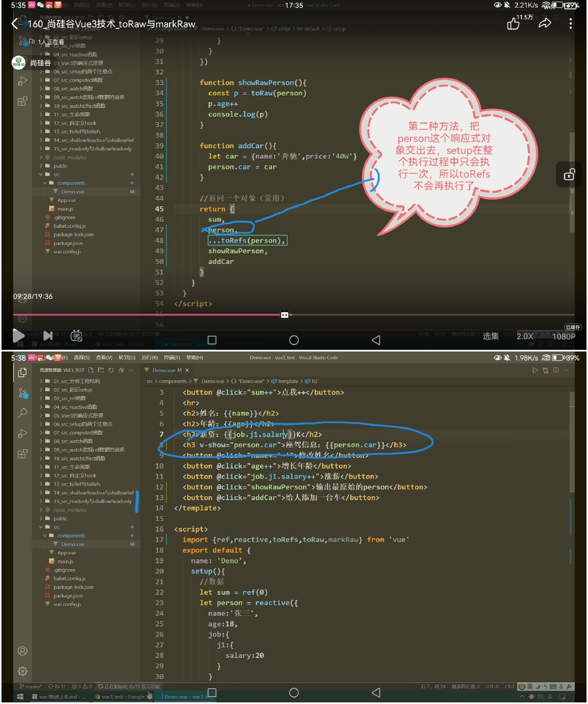Like the video with thumbs-up icon

513,23
